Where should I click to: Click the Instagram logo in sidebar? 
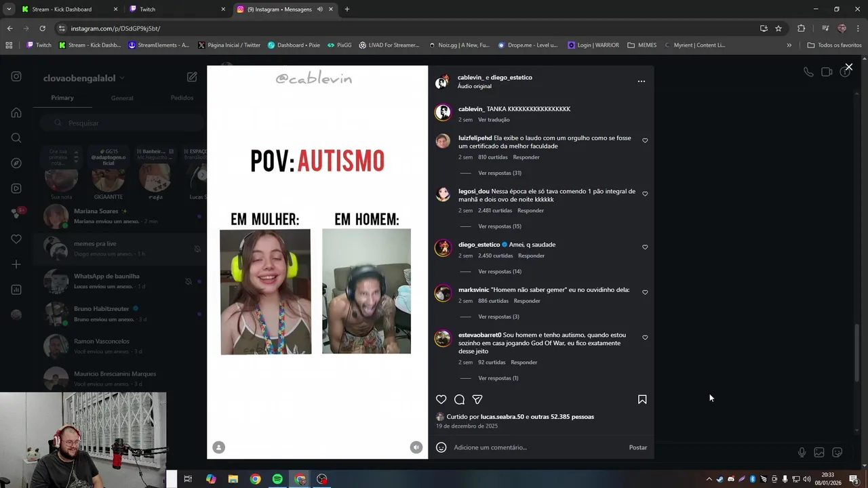[16, 77]
